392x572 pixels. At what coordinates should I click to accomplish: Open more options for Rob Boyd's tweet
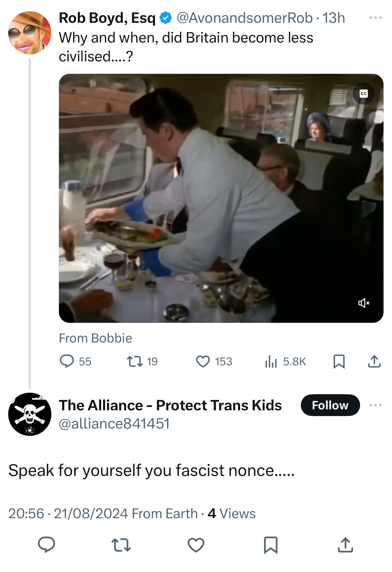(375, 18)
